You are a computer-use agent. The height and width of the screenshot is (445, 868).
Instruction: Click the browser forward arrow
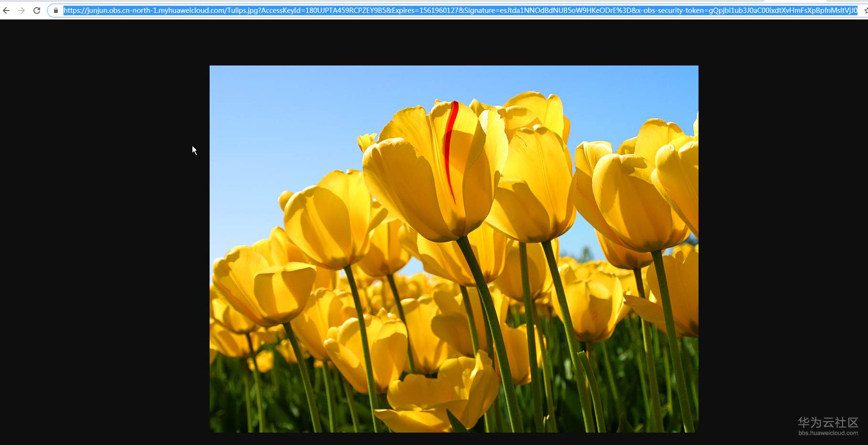[21, 10]
